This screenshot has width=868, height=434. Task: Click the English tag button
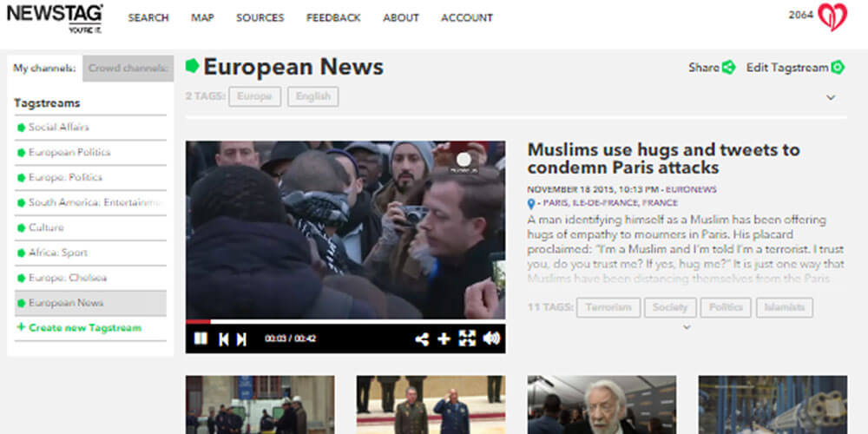tap(313, 96)
